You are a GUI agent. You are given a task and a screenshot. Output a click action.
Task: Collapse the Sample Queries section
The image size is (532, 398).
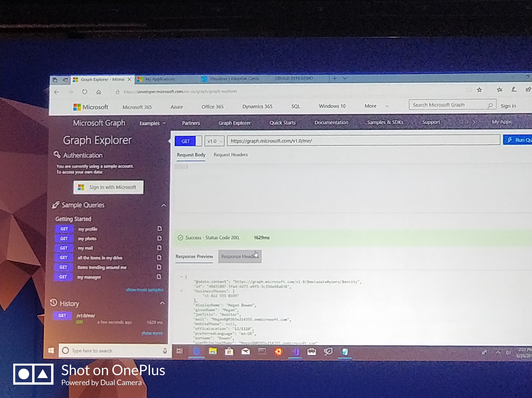[x=164, y=205]
